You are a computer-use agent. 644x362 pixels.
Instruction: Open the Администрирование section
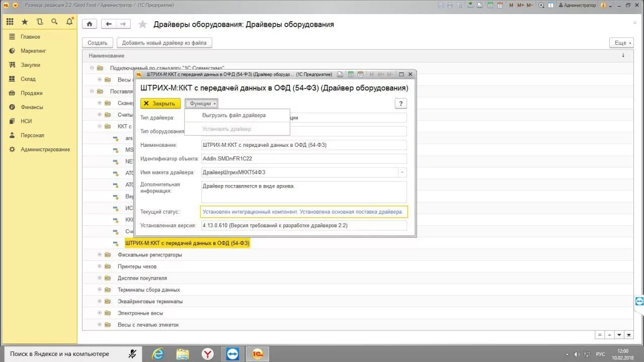[x=45, y=149]
